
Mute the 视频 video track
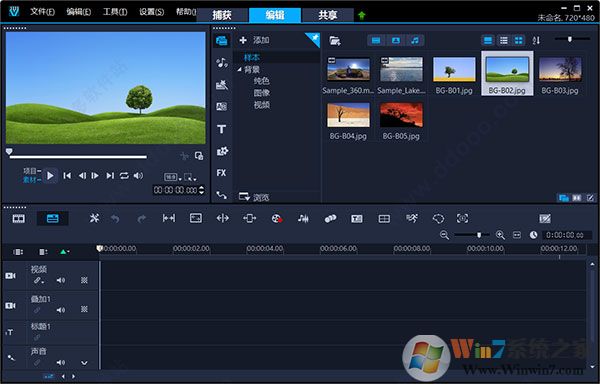tap(61, 280)
